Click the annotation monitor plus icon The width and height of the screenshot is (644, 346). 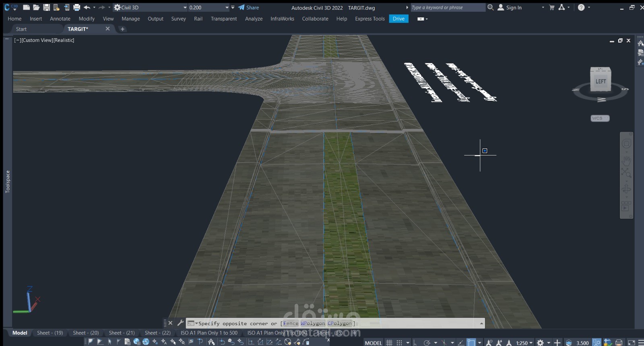click(x=557, y=343)
